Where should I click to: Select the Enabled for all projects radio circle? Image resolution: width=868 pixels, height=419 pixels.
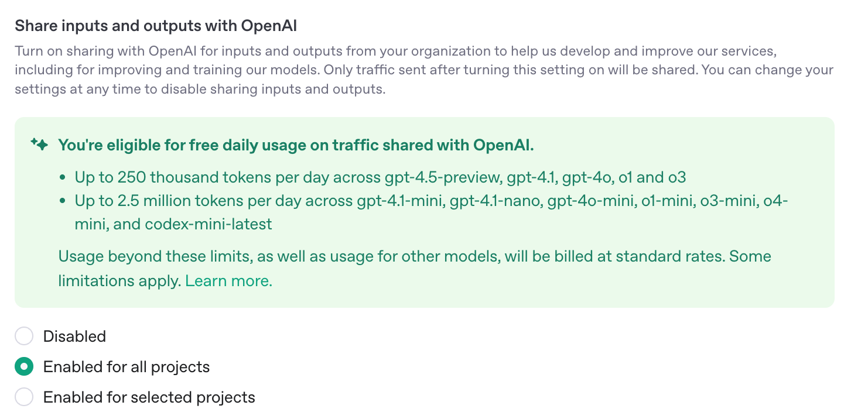click(x=24, y=367)
